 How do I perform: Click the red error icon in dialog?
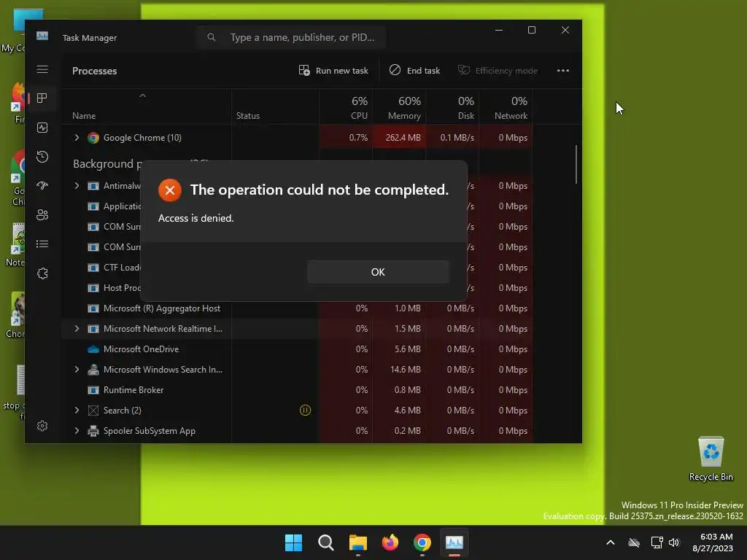[x=169, y=190]
